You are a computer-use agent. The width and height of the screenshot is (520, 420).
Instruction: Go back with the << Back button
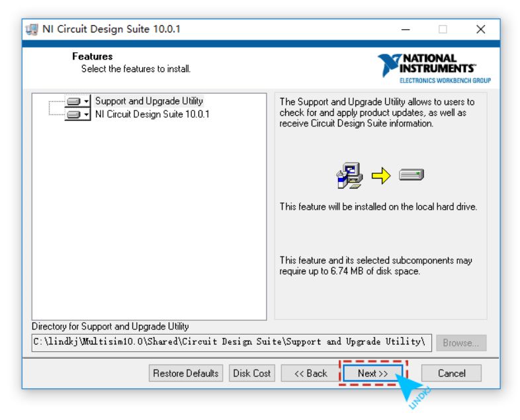310,373
